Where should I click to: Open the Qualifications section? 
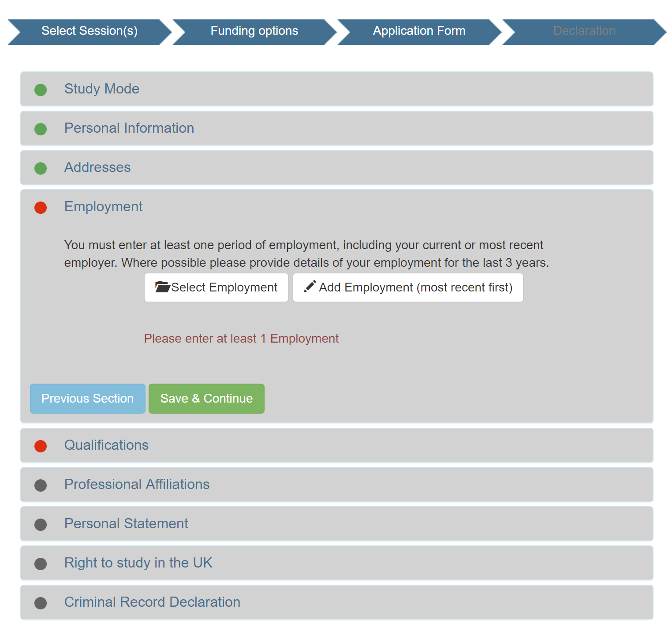click(x=106, y=445)
